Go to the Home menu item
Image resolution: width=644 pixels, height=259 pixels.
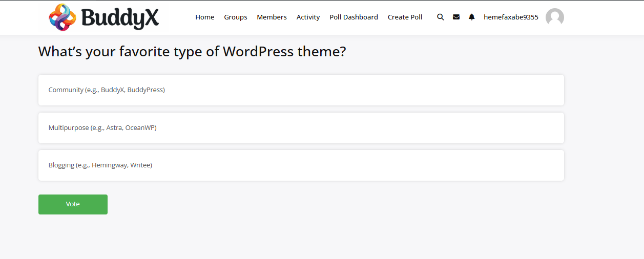[204, 17]
